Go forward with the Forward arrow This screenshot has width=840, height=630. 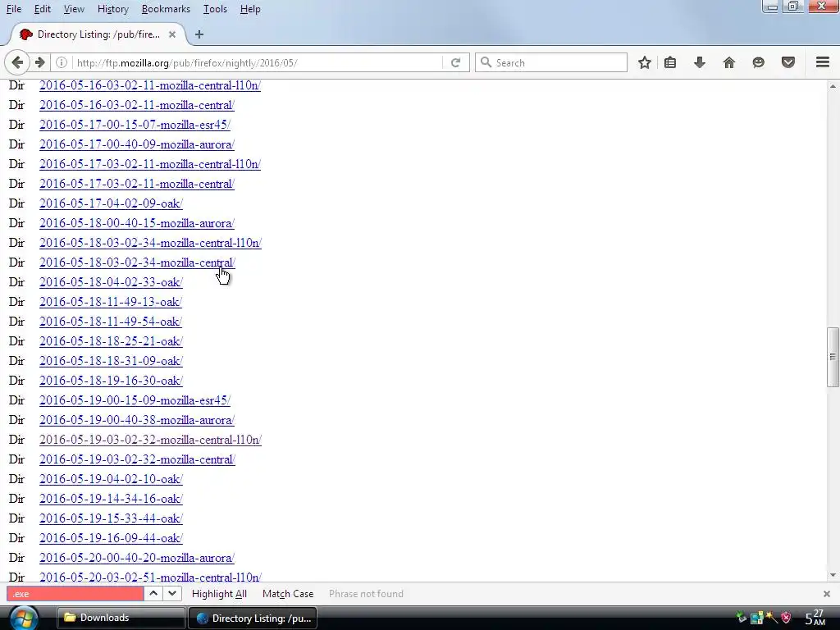pos(39,62)
